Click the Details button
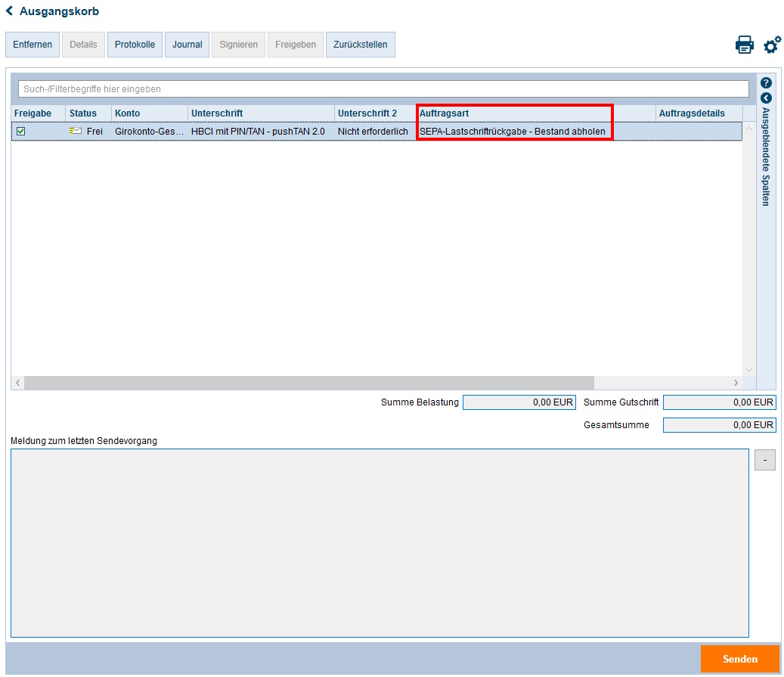 [83, 45]
